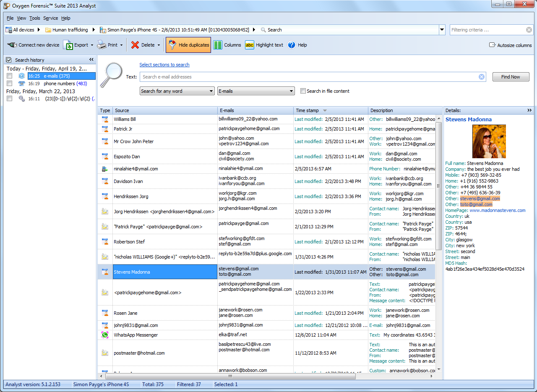The image size is (537, 392).
Task: Open Help from the toolbar
Action: point(297,45)
